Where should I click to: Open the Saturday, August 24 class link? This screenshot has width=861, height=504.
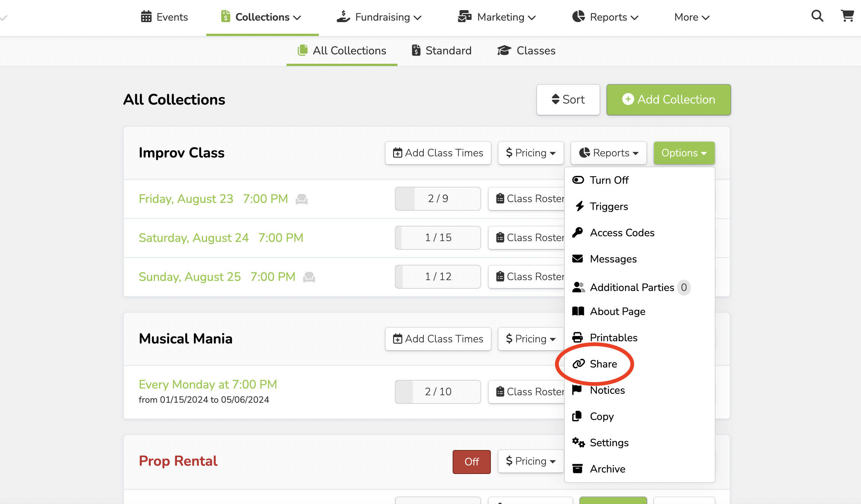point(221,238)
